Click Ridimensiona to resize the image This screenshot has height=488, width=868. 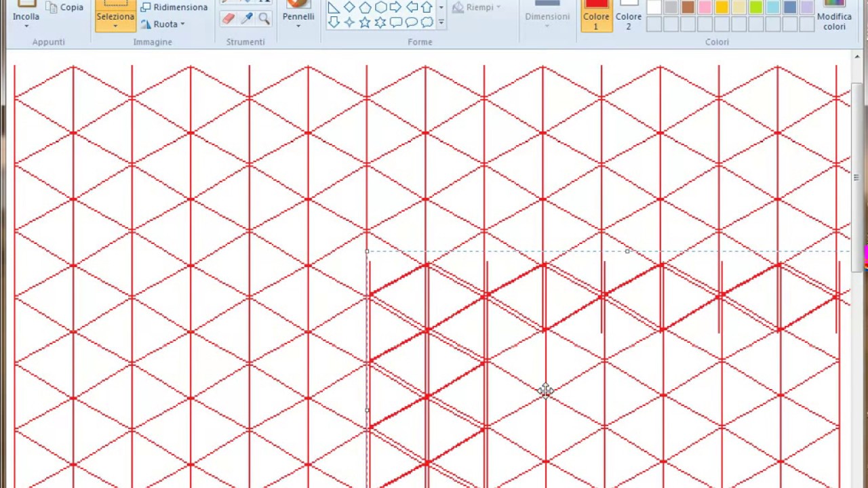pyautogui.click(x=174, y=7)
